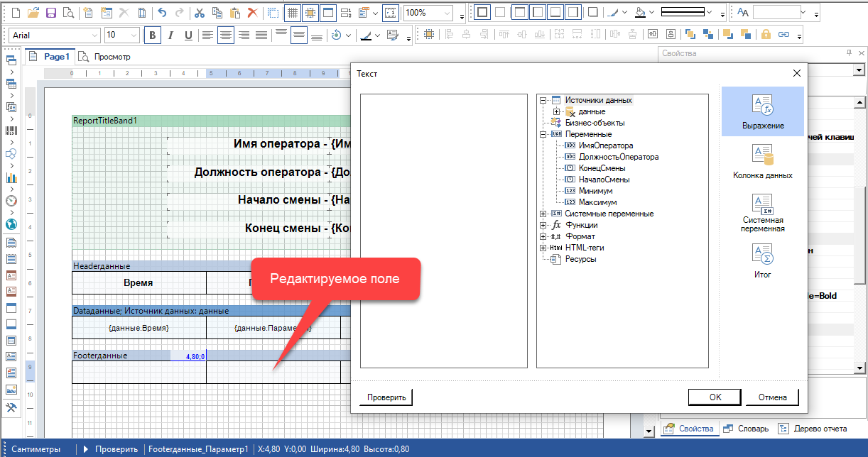This screenshot has width=868, height=457.
Task: Expand the Формат tree node
Action: click(543, 236)
